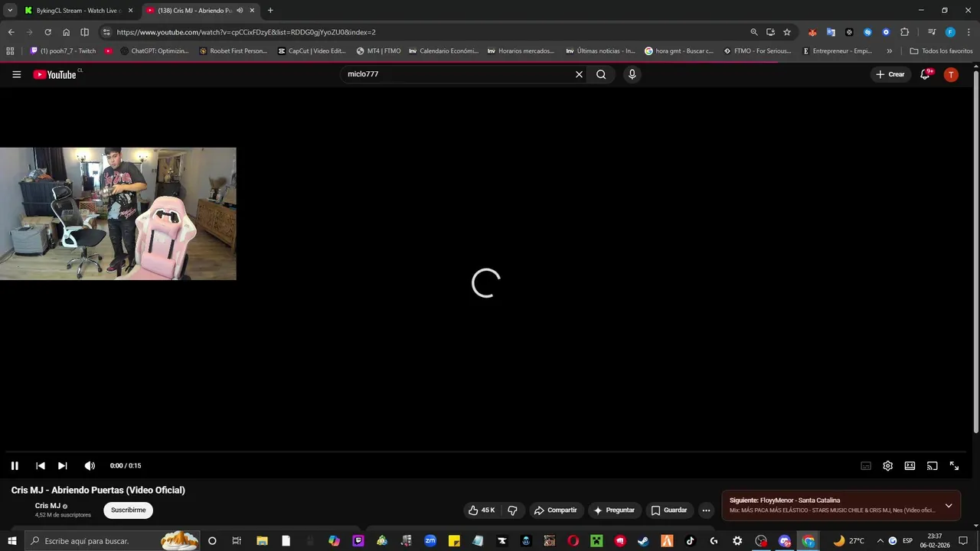This screenshot has width=980, height=551.
Task: Reload the current page
Action: 47,32
